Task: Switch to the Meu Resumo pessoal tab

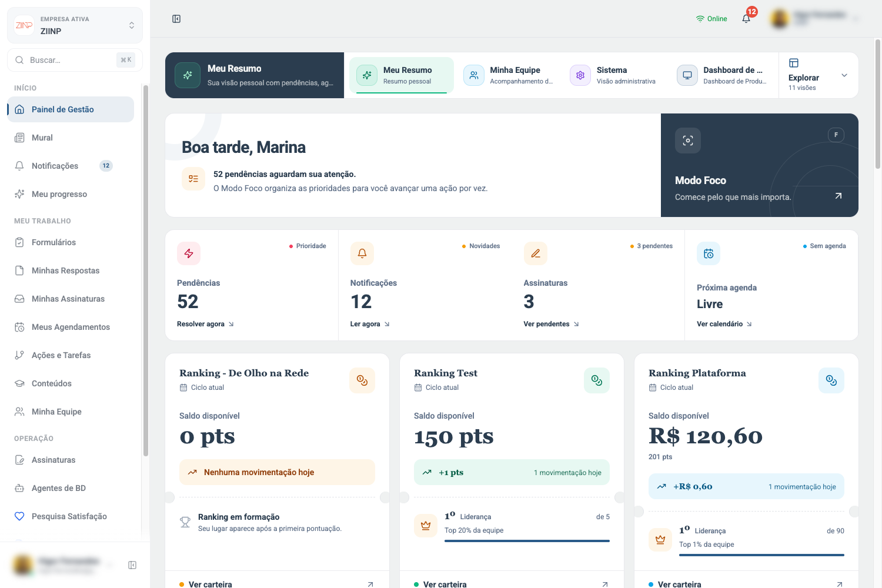Action: (x=402, y=75)
